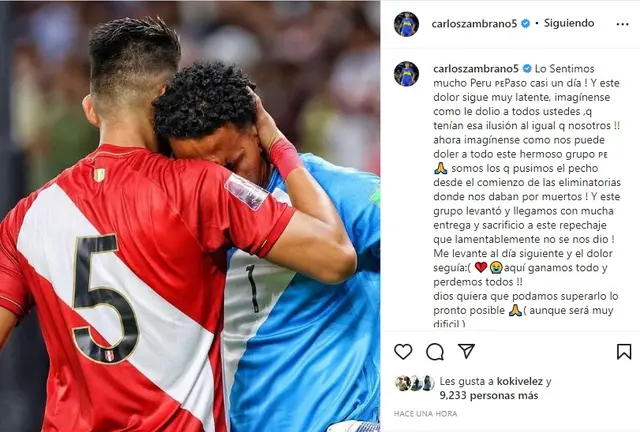Click the main photo of the two players
Viewport: 640px width, 432px height.
click(x=190, y=217)
